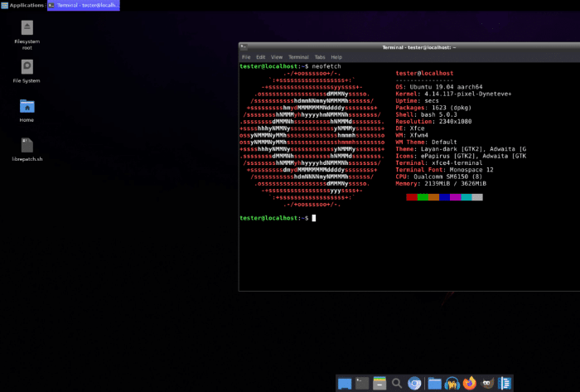Viewport: 580px width, 392px height.
Task: Click the 'DE: Xfce' line
Action: (x=410, y=128)
